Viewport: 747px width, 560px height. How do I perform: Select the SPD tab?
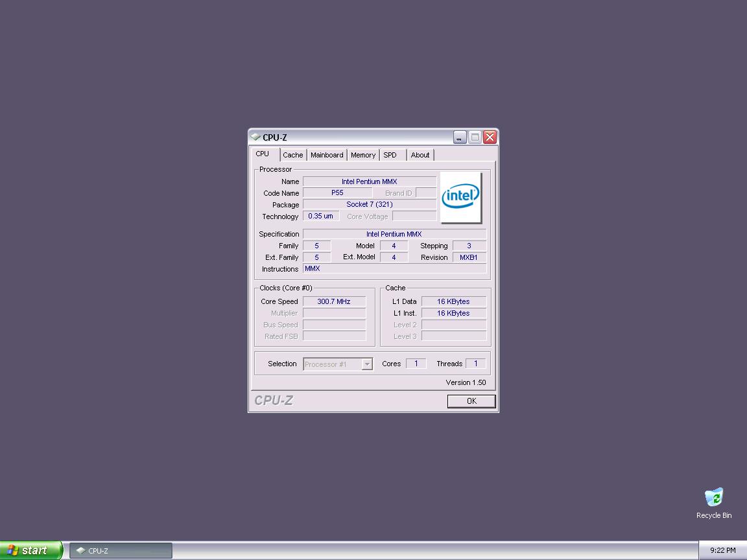tap(392, 156)
